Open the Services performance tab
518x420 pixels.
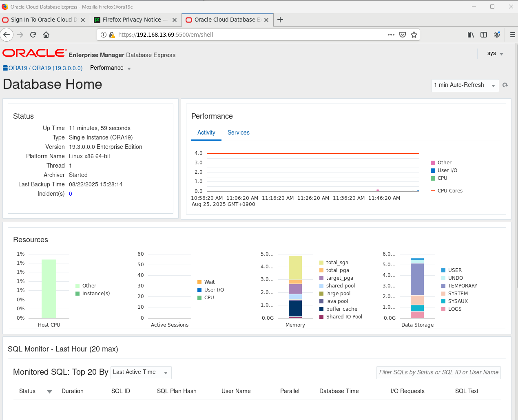(x=239, y=133)
